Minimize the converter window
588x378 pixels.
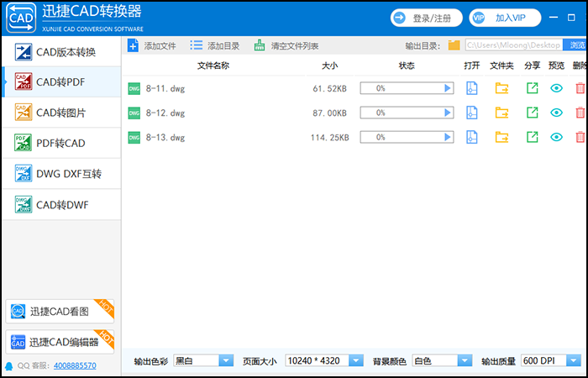click(554, 18)
